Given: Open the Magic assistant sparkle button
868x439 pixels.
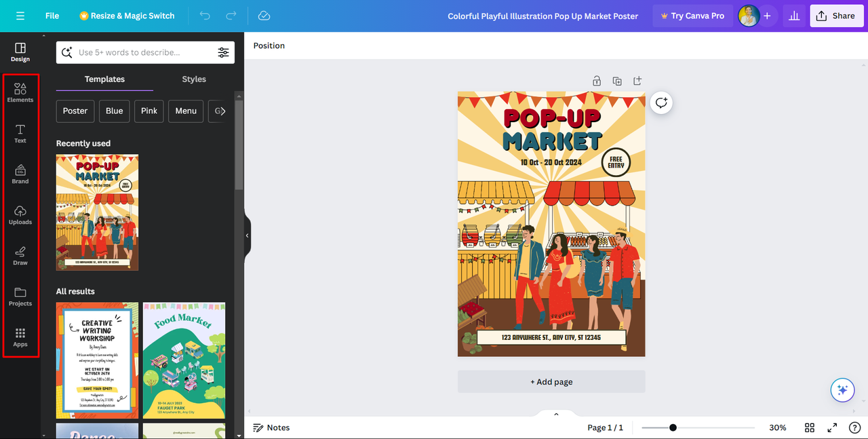Looking at the screenshot, I should click(842, 389).
